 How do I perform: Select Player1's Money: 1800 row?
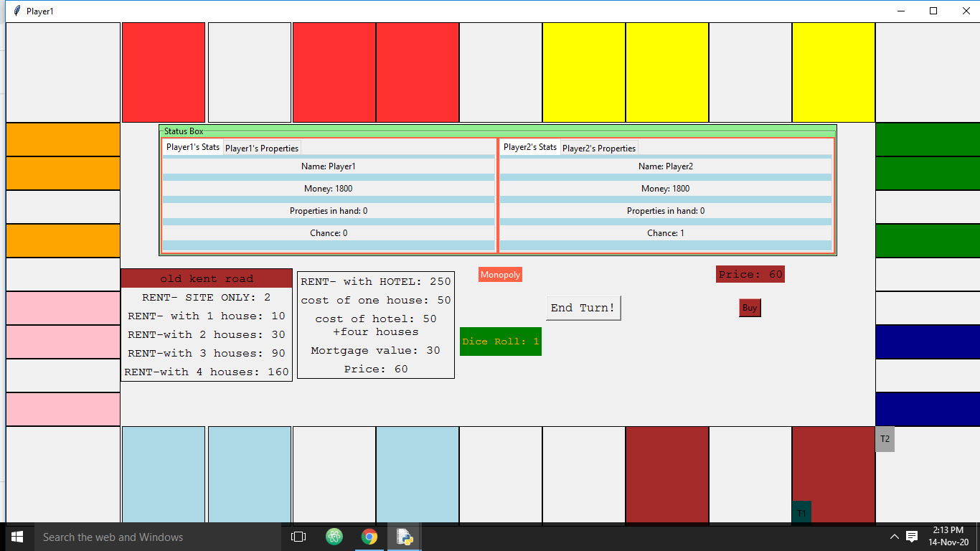[329, 189]
